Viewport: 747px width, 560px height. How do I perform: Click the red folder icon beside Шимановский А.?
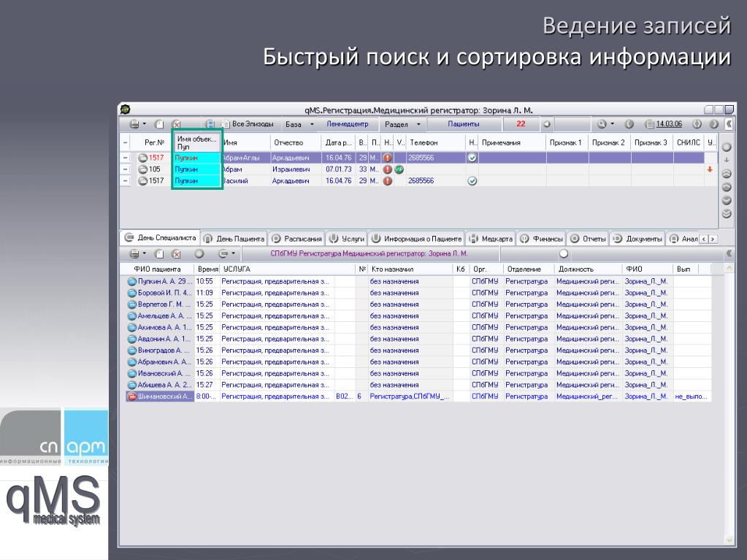(x=132, y=396)
